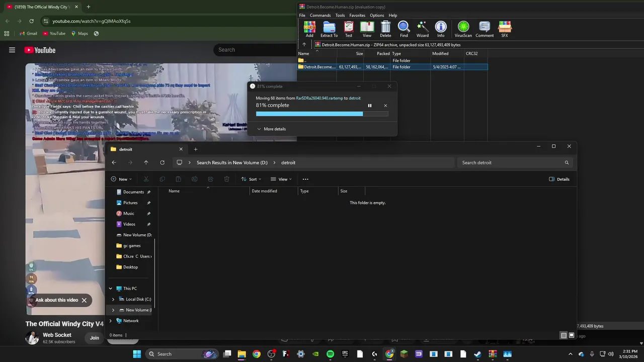
Task: Click the YouTube logo
Action: point(40,50)
